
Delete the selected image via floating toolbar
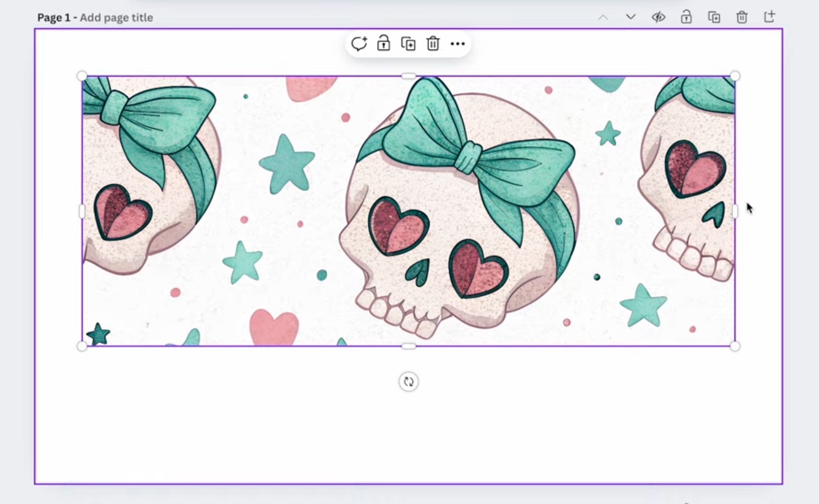[x=433, y=43]
